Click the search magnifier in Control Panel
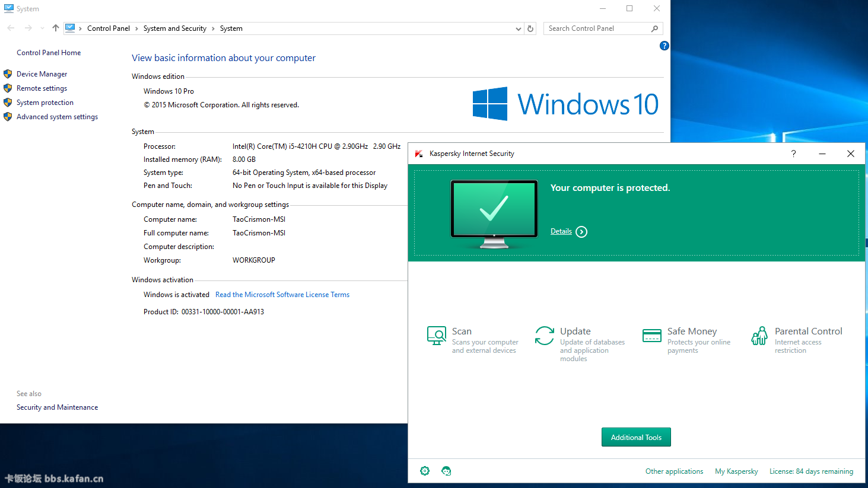 pos(655,28)
